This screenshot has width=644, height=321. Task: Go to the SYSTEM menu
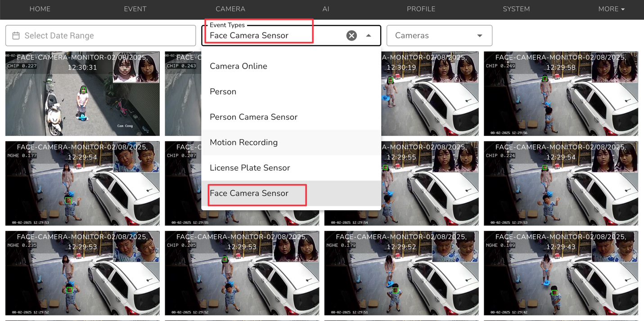[x=516, y=9]
